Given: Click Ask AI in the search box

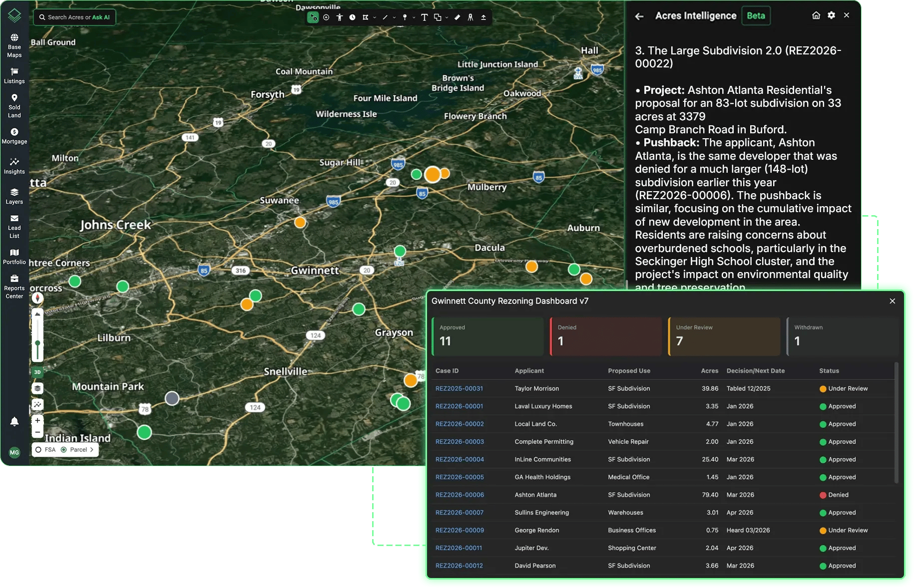Looking at the screenshot, I should (x=101, y=17).
